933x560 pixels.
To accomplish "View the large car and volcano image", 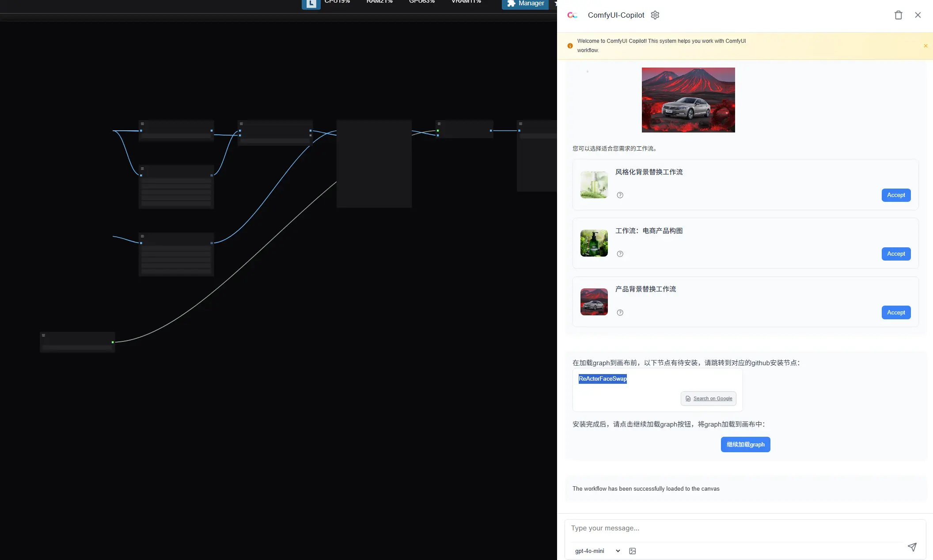I will pos(688,100).
